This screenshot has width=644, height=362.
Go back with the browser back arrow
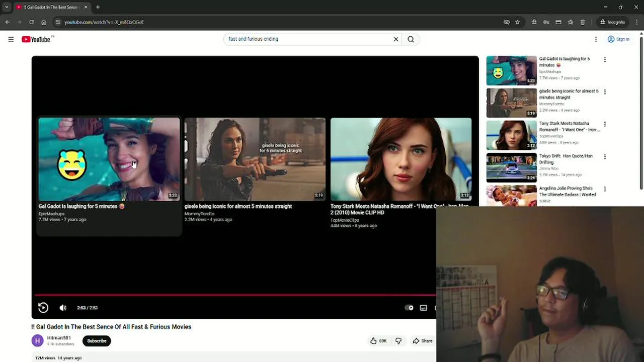pyautogui.click(x=7, y=22)
